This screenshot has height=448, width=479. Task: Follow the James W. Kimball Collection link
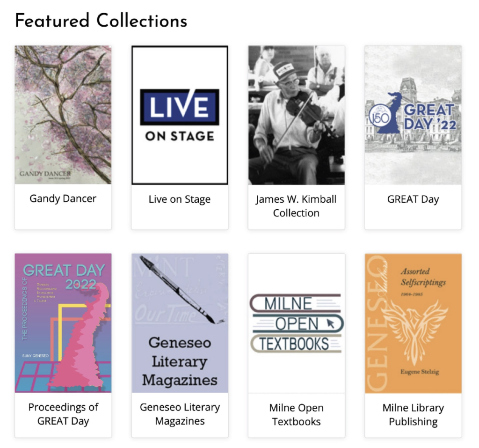296,206
